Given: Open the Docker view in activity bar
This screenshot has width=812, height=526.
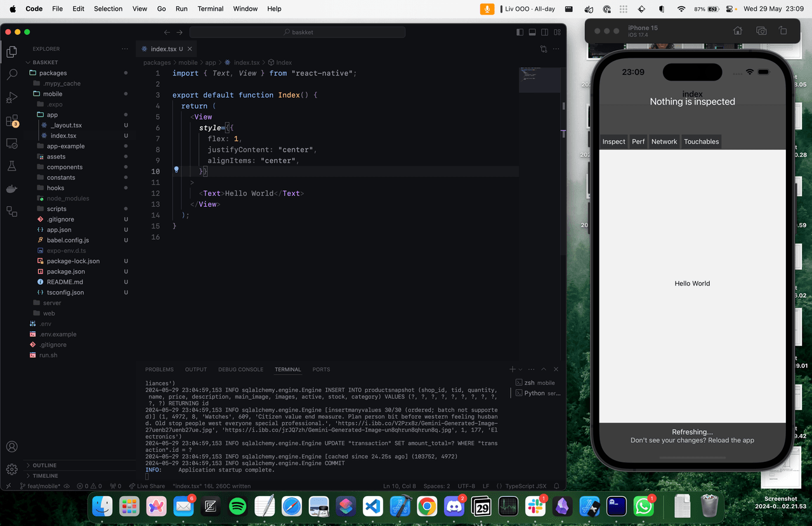Looking at the screenshot, I should [11, 189].
